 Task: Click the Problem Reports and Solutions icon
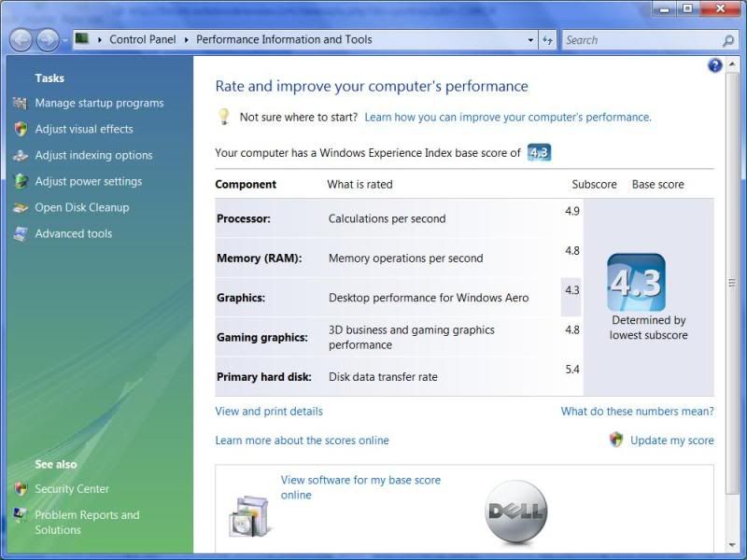(20, 515)
